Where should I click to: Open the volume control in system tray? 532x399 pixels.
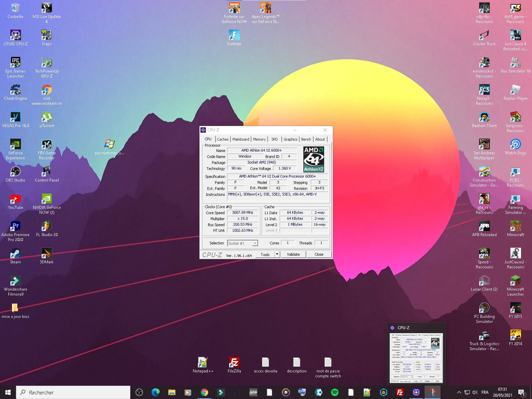click(x=475, y=392)
